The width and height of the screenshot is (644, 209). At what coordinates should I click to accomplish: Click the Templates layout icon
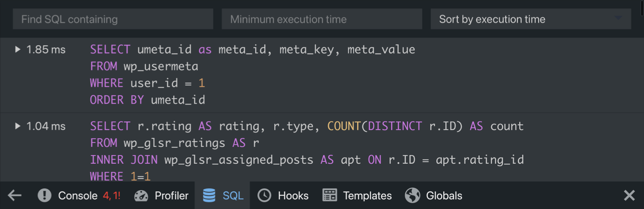point(330,195)
